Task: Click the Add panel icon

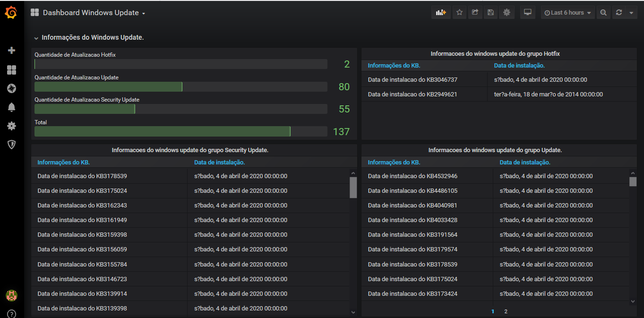Action: (441, 13)
